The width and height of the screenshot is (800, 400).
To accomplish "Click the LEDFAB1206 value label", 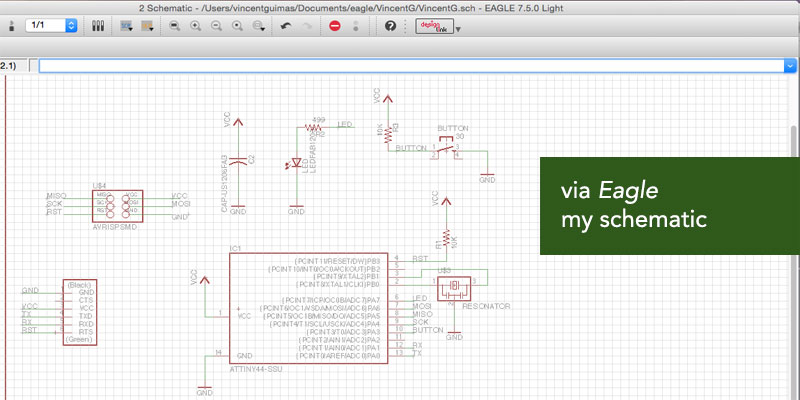I will click(x=313, y=152).
